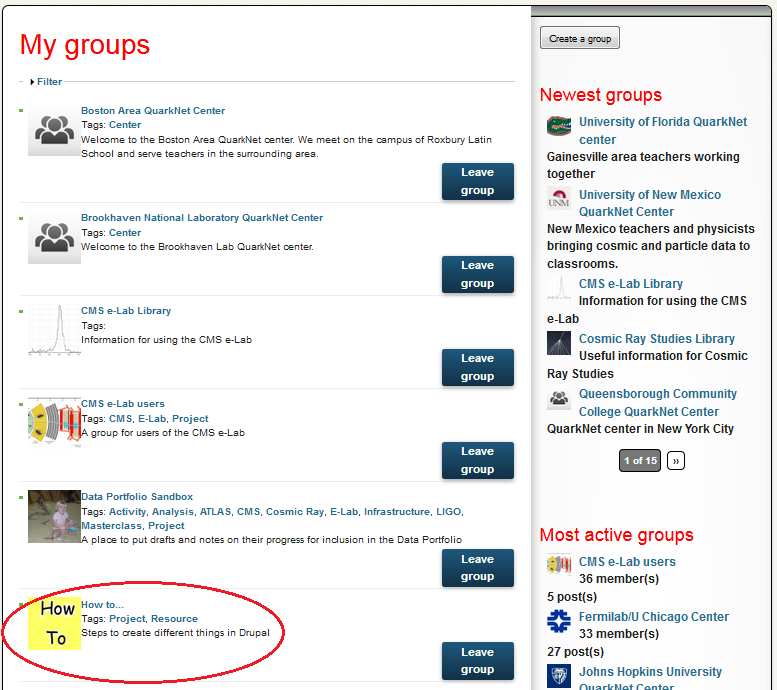Image resolution: width=777 pixels, height=690 pixels.
Task: Click the University of Florida gator logo
Action: click(559, 126)
